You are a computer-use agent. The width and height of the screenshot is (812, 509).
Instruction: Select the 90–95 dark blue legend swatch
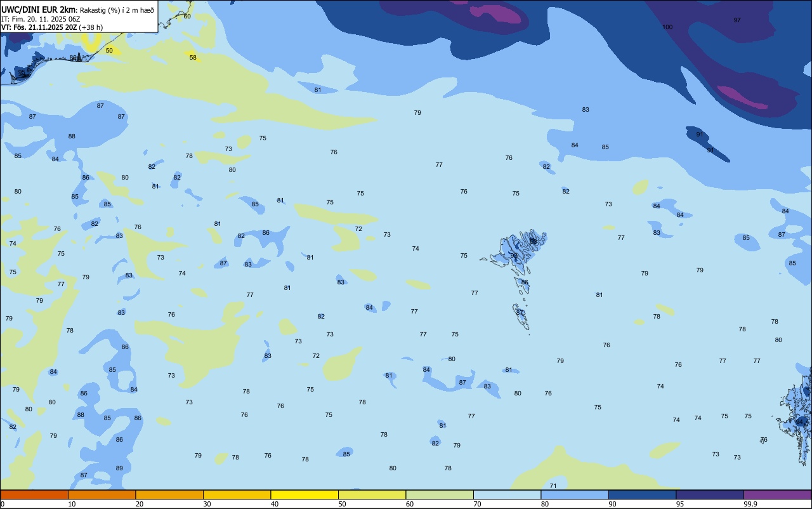coord(642,495)
